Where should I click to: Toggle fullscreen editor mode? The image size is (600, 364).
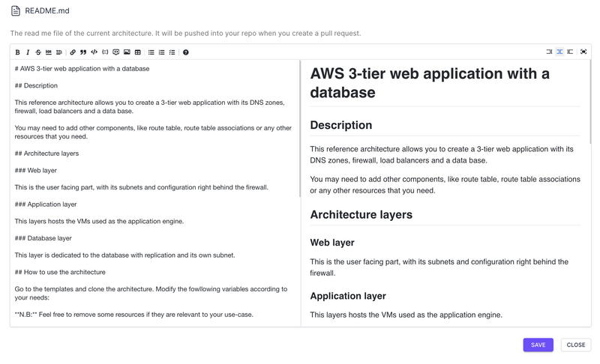tap(583, 52)
